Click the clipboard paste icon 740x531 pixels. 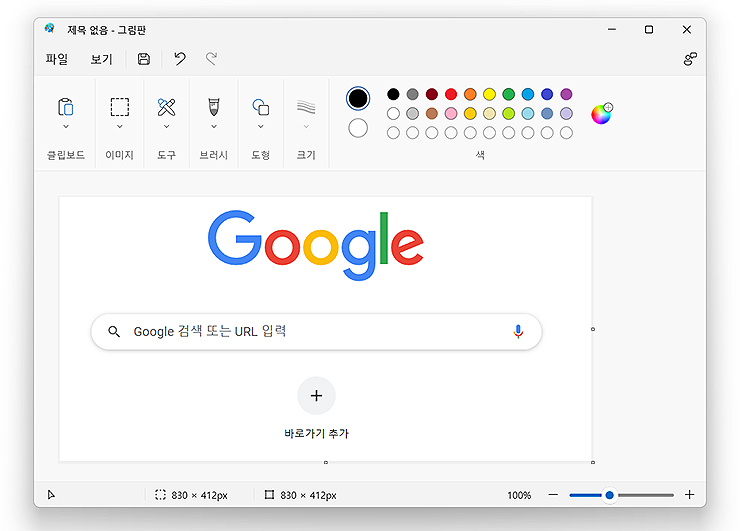point(66,107)
